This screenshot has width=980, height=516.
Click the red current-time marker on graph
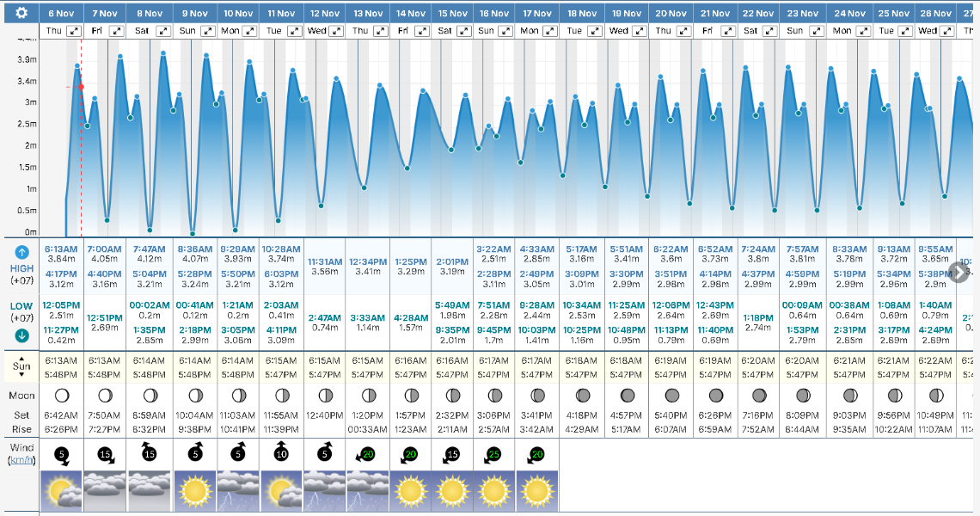pos(81,87)
